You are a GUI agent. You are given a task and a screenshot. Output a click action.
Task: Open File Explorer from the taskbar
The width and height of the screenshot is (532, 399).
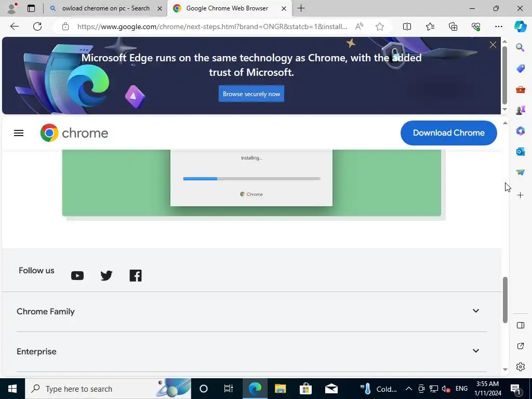(x=280, y=389)
